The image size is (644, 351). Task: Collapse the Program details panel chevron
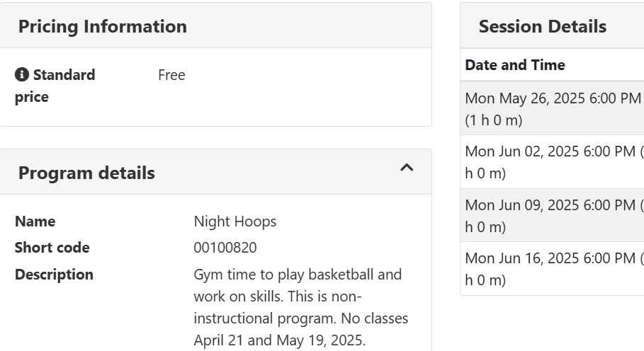(407, 168)
